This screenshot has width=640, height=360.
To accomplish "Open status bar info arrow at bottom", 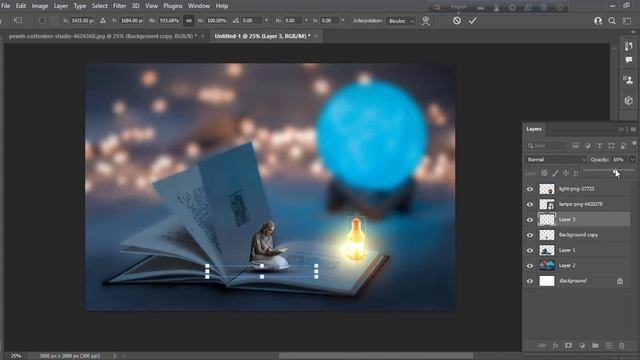I will 115,356.
